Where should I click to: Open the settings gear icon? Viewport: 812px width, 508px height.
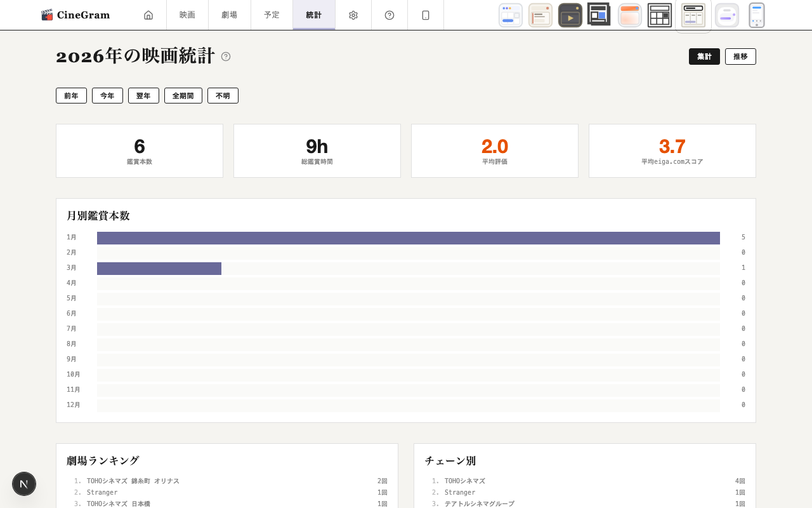(353, 15)
